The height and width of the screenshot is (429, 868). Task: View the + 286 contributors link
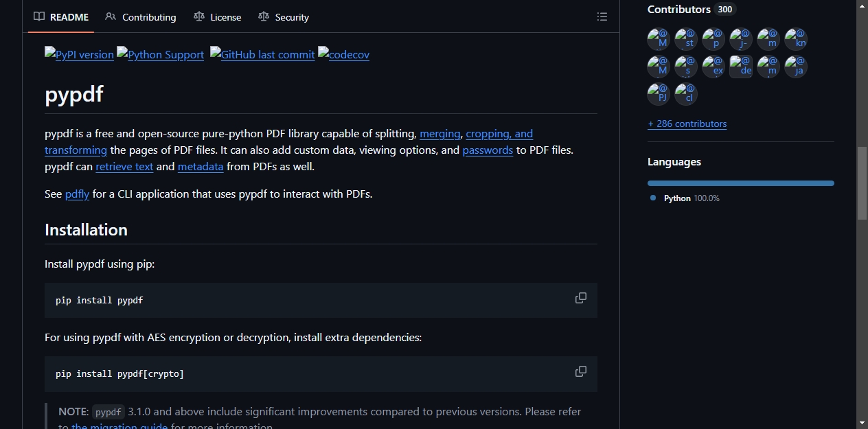(x=687, y=124)
